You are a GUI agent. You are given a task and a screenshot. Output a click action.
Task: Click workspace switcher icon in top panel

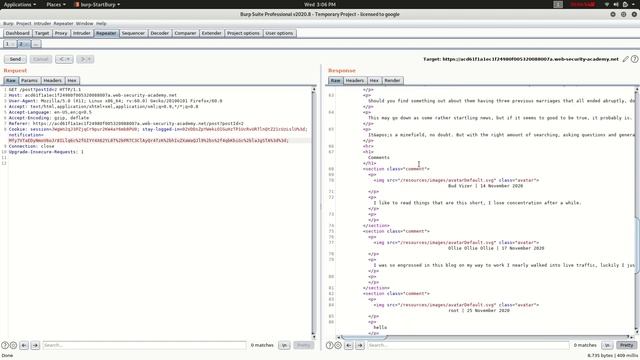[x=558, y=4]
